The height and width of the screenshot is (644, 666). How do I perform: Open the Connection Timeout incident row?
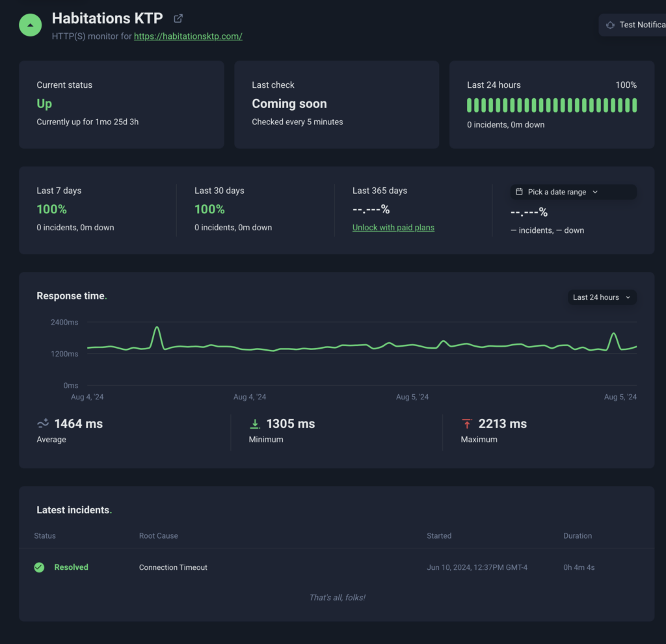tap(173, 567)
